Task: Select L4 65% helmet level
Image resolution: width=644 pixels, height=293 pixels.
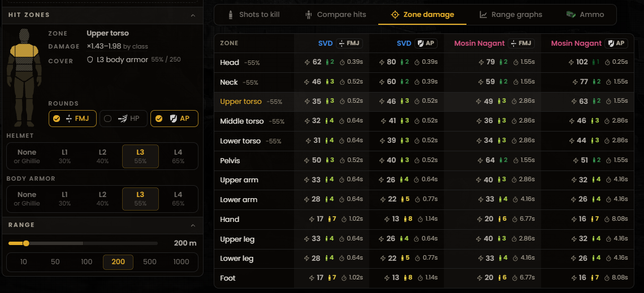Action: pos(178,156)
